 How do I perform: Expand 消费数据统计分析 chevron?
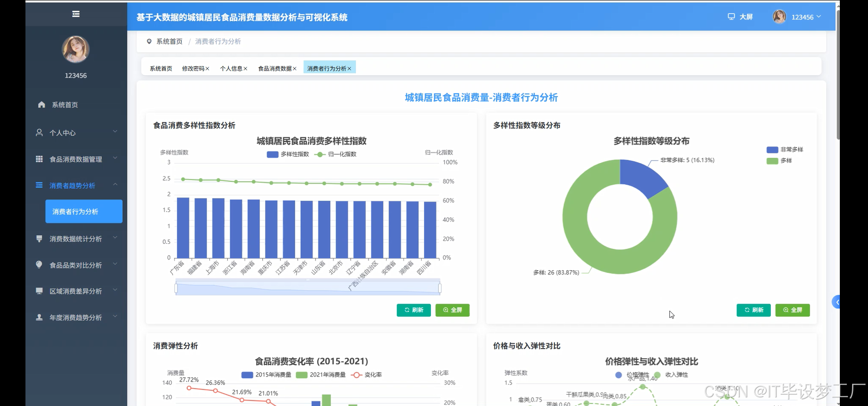click(x=115, y=238)
